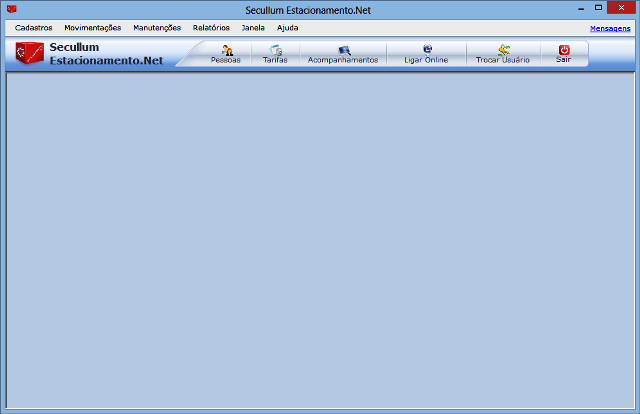Select the Trocar Usuário icon
Viewport: 640px width, 414px height.
point(503,51)
